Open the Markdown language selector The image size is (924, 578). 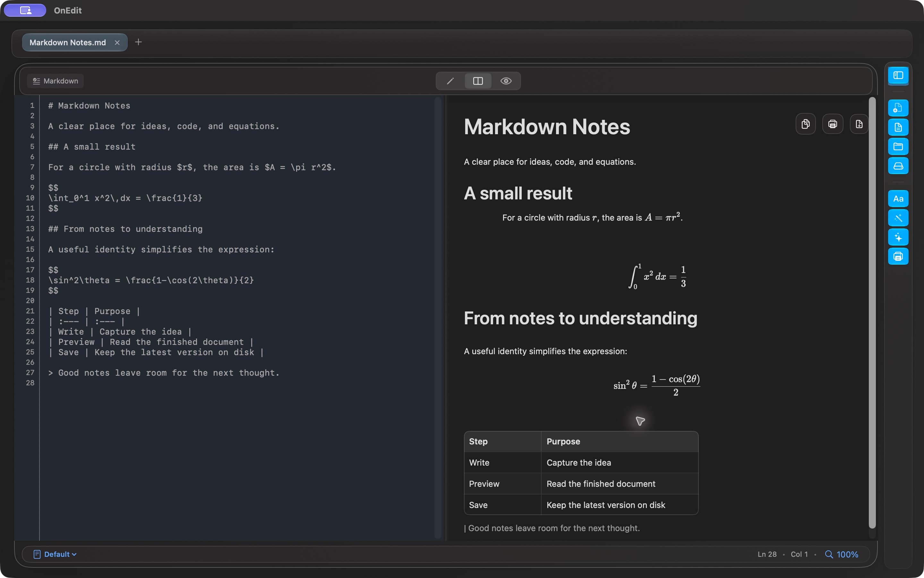[x=56, y=81]
